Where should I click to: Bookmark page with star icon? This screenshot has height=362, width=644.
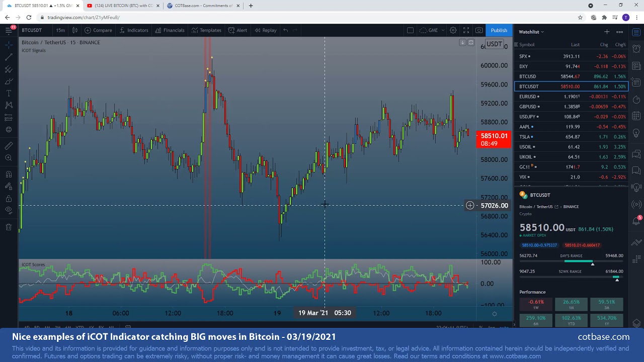point(580,17)
